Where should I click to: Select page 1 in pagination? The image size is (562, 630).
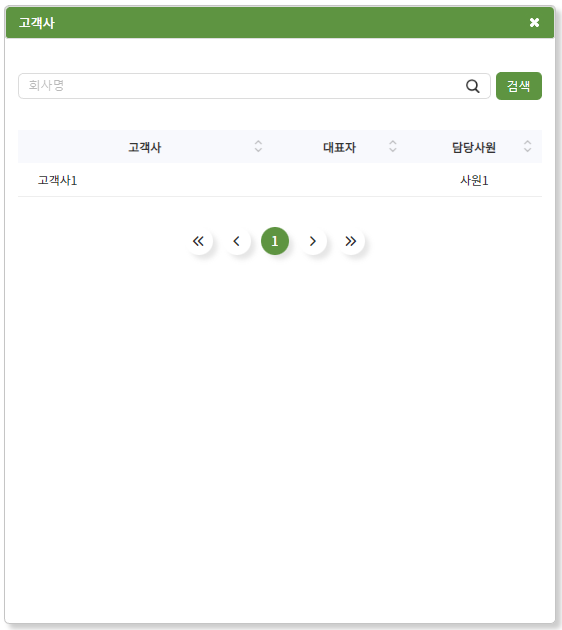coord(275,241)
